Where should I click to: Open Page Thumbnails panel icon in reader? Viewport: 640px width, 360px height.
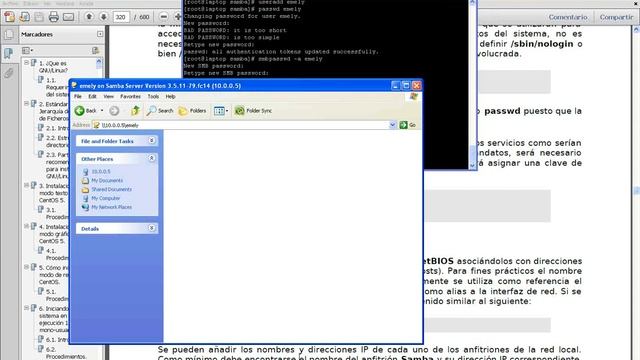point(9,34)
